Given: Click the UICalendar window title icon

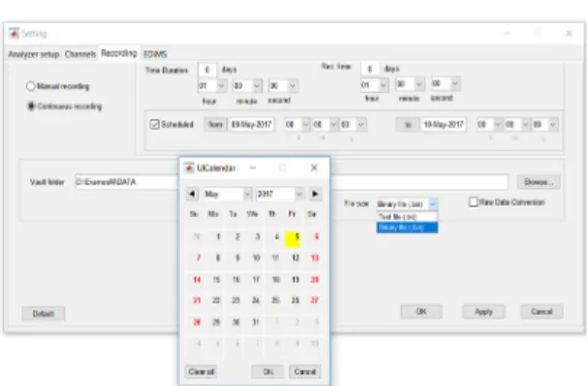Looking at the screenshot, I should (x=189, y=168).
